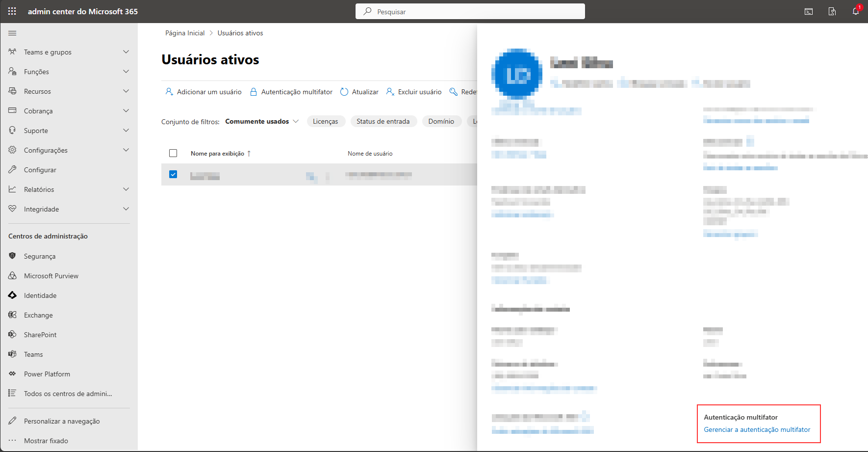
Task: Collapse the navigation hamburger menu
Action: pyautogui.click(x=12, y=33)
